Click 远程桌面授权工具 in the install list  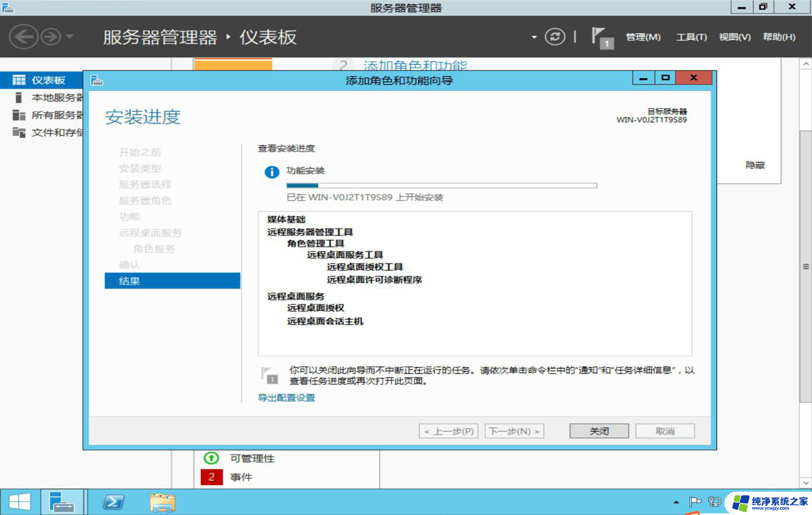[365, 267]
